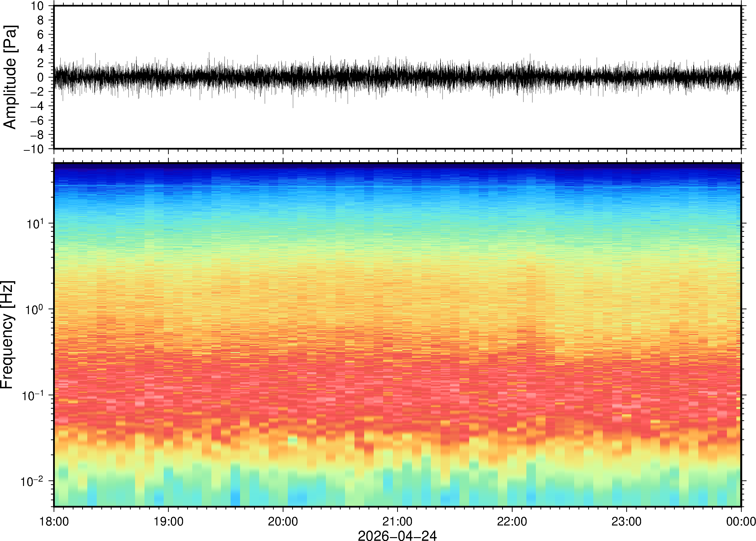
Task: Click the amplitude tick label -10
Action: (34, 149)
